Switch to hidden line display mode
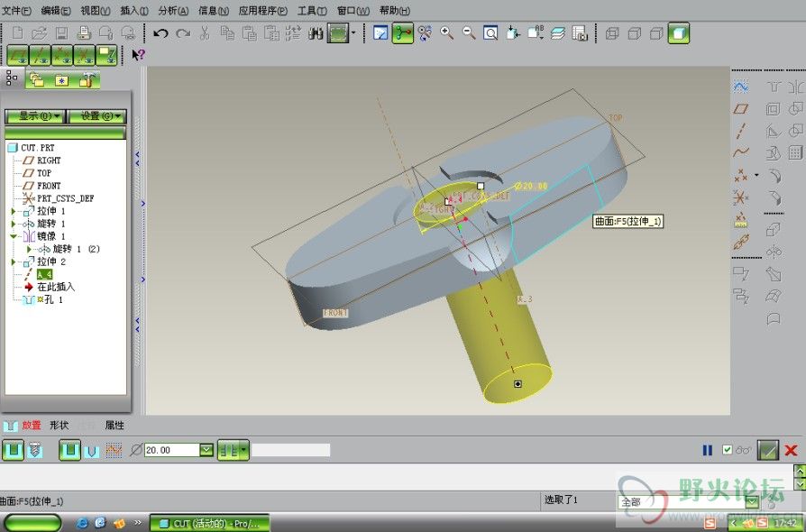Screen dimensions: 806x532 pos(635,34)
